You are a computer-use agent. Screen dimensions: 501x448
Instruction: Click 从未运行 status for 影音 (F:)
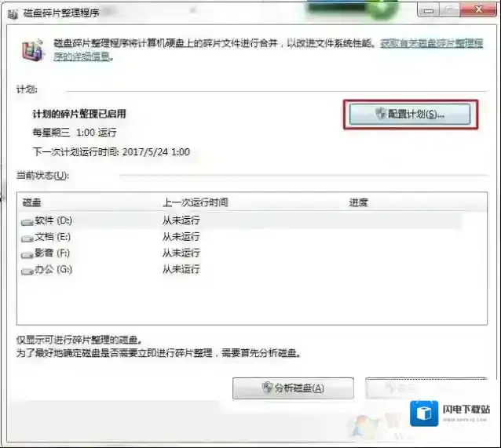click(x=181, y=253)
